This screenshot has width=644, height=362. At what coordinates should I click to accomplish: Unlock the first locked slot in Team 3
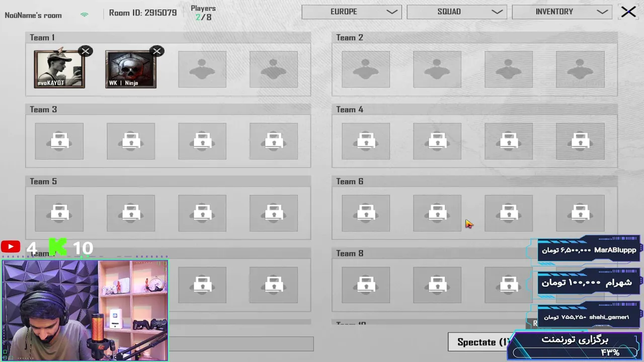point(59,141)
